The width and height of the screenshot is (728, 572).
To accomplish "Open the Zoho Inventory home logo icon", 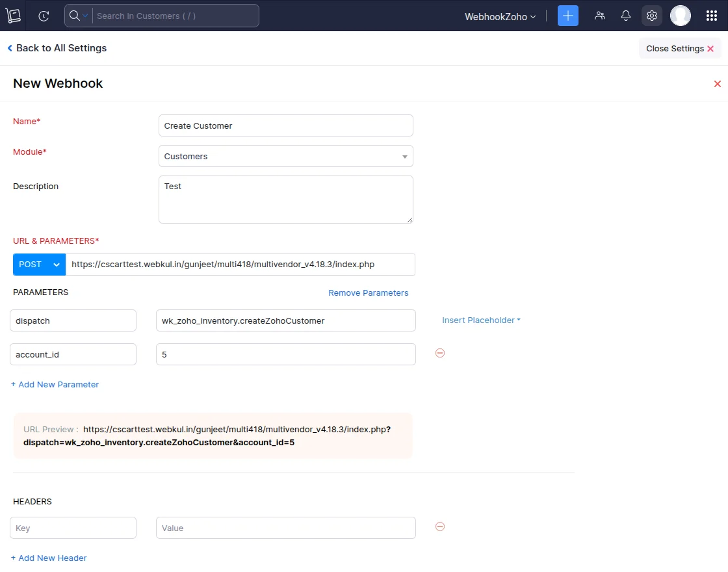I will pos(14,16).
